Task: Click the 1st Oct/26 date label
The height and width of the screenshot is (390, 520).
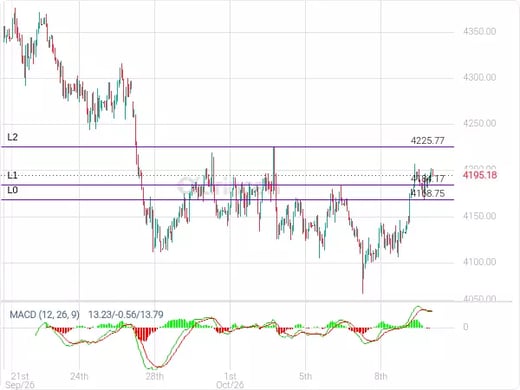Action: [230, 381]
